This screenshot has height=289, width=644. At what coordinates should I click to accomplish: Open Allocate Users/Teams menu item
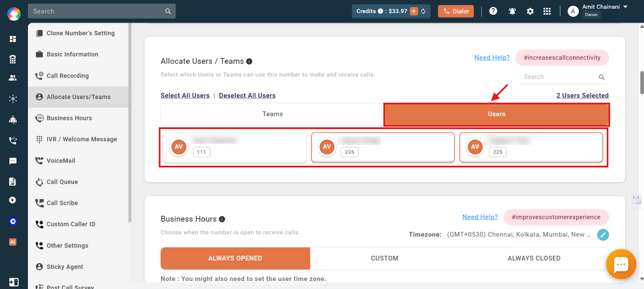point(78,97)
